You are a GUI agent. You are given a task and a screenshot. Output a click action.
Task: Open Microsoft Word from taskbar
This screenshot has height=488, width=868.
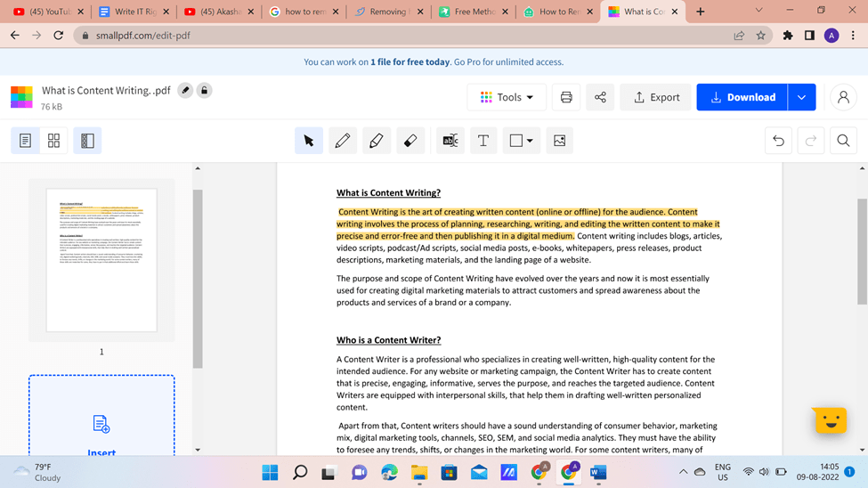click(x=598, y=473)
